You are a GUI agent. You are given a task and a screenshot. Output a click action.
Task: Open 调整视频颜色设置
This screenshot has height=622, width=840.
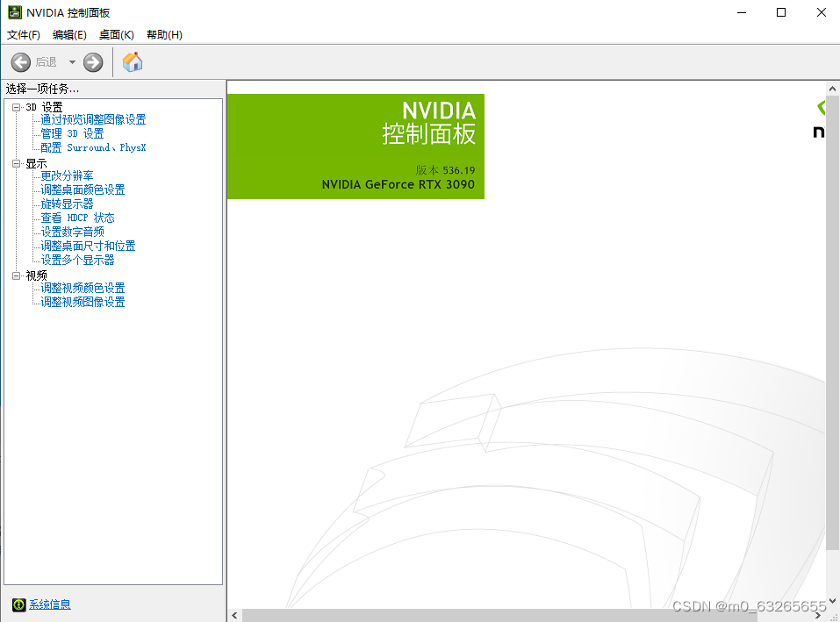[83, 288]
